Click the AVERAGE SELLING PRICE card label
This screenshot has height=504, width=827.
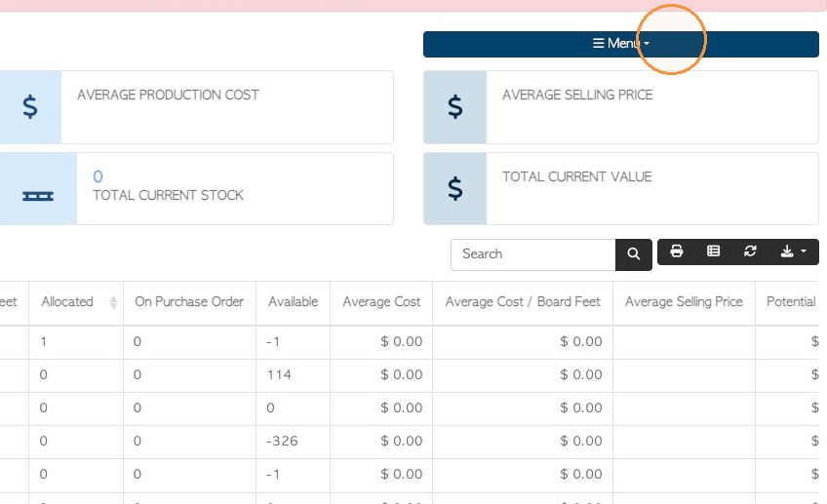[x=577, y=95]
